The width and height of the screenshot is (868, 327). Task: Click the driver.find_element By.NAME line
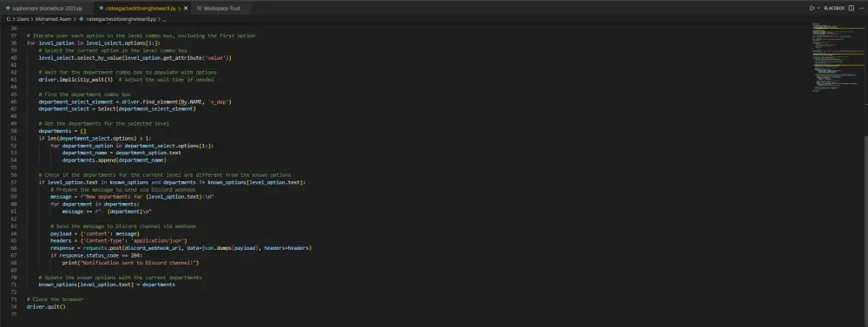coord(135,101)
